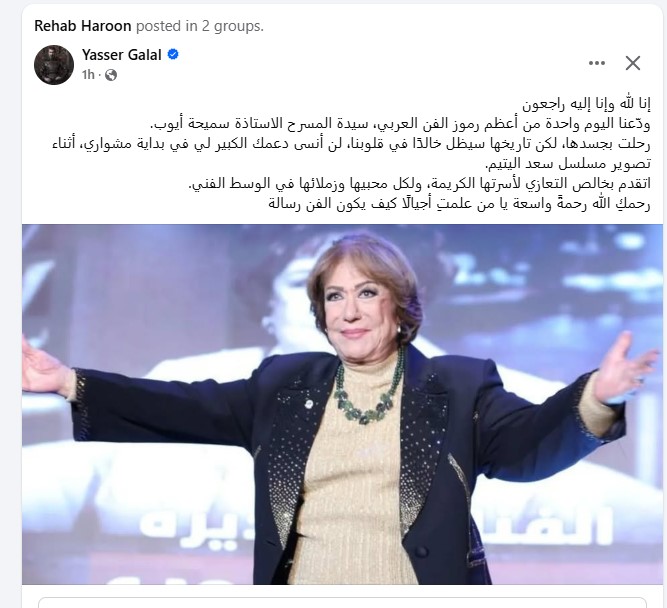Open the "1h" post timestamp
The width and height of the screenshot is (667, 608).
tap(88, 75)
